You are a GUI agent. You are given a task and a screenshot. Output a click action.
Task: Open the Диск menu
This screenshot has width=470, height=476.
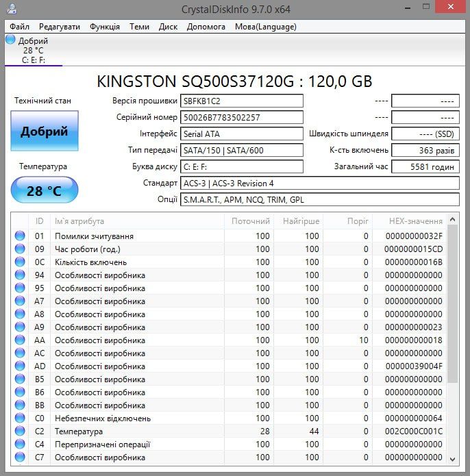(169, 27)
